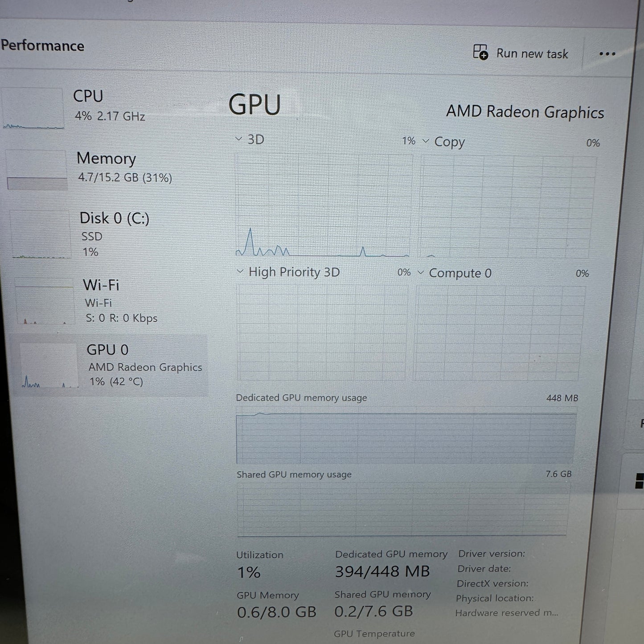Click the 1% (42 °C) GPU text
This screenshot has width=644, height=644.
pyautogui.click(x=116, y=381)
